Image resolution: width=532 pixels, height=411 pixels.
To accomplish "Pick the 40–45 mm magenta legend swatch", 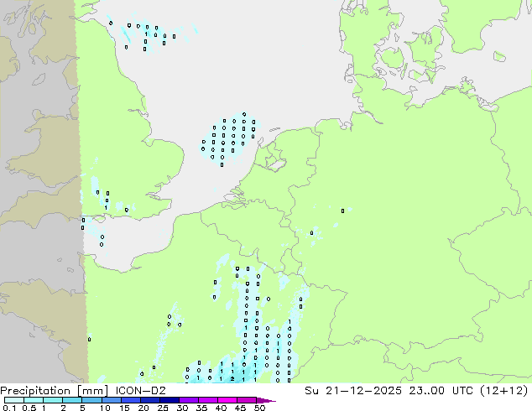I will pyautogui.click(x=227, y=400).
